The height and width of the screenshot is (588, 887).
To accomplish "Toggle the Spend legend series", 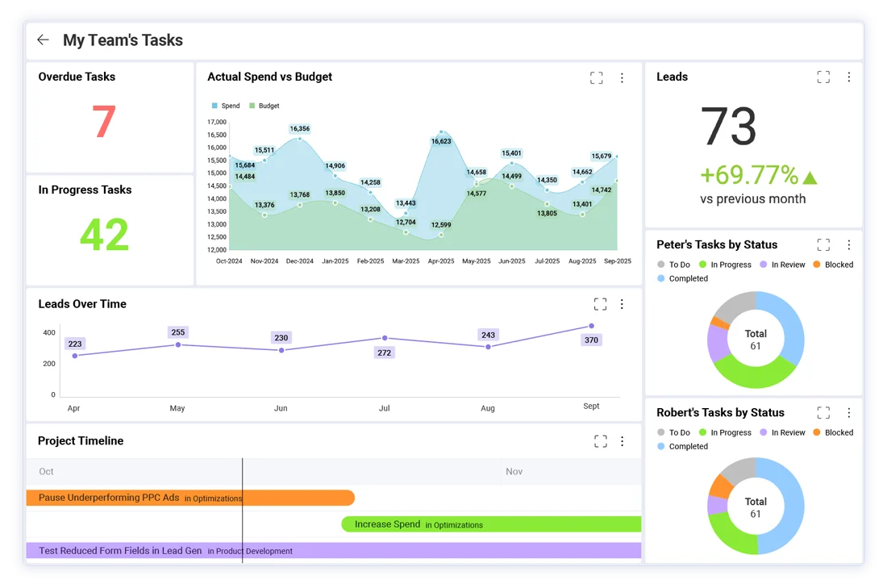I will (x=226, y=106).
